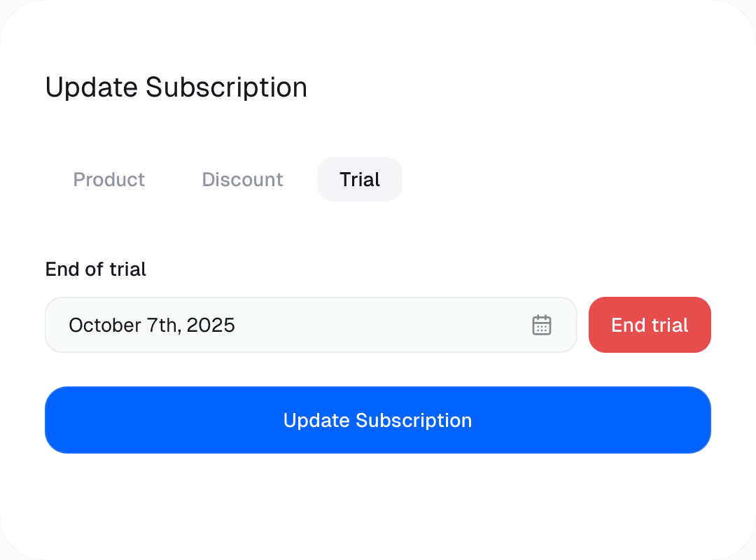View subscription Product settings
The width and height of the screenshot is (756, 560).
(109, 179)
